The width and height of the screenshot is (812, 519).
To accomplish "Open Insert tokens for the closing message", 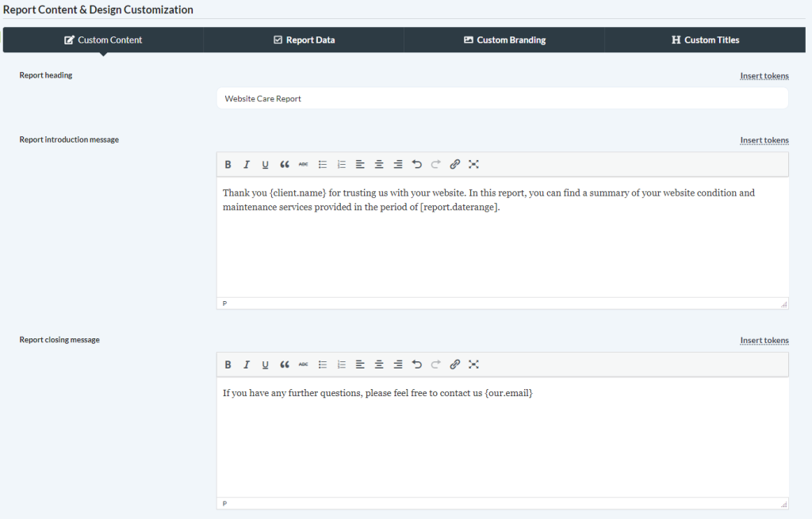I will (764, 339).
